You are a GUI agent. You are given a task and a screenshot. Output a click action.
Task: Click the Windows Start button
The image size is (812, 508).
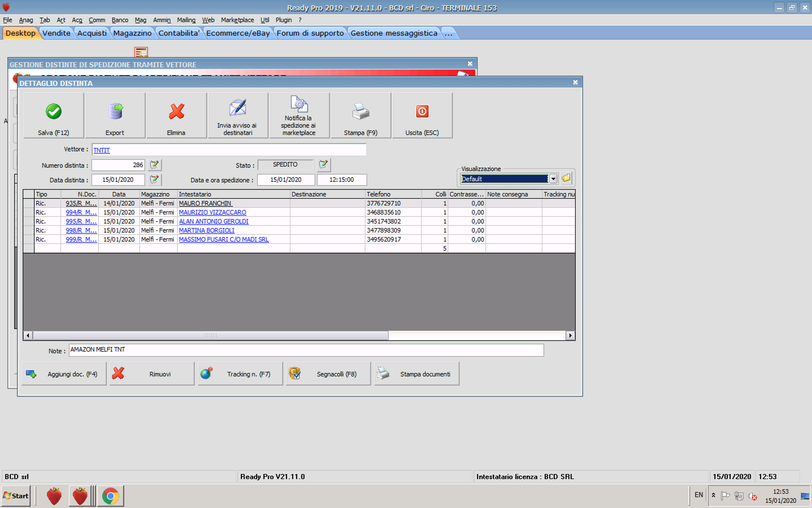pyautogui.click(x=16, y=496)
